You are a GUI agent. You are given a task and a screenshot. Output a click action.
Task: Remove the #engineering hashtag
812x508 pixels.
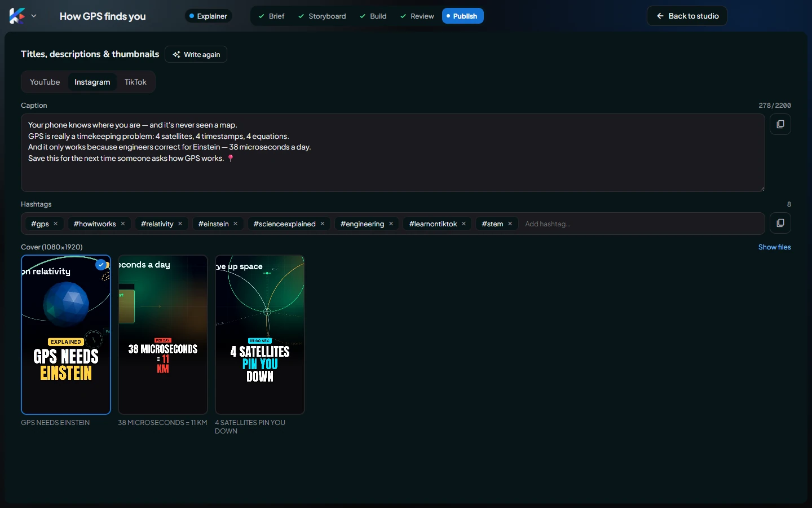click(391, 224)
